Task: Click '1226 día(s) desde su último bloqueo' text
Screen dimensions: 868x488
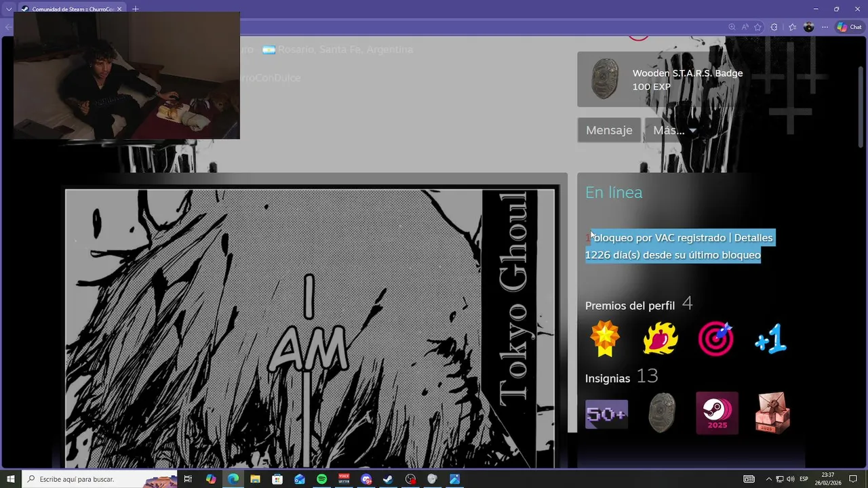Action: pos(673,255)
